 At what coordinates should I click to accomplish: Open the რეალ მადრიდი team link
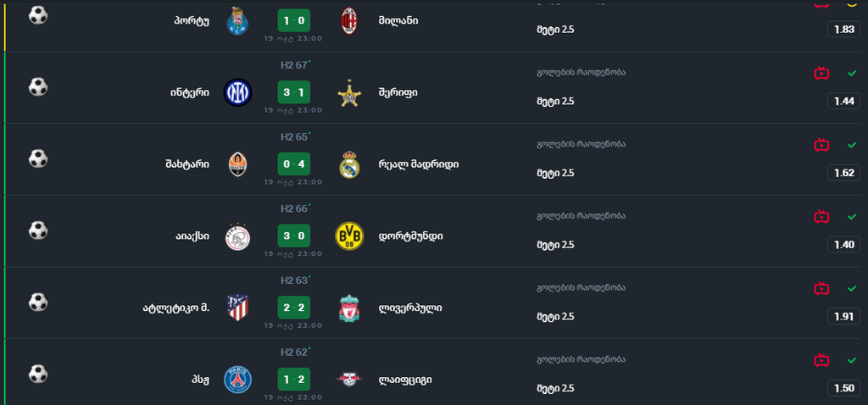point(419,164)
